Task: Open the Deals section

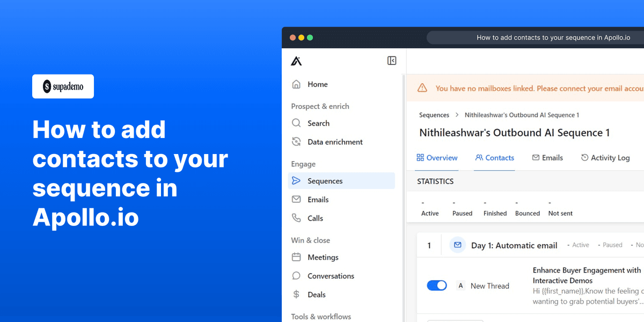Action: [316, 294]
